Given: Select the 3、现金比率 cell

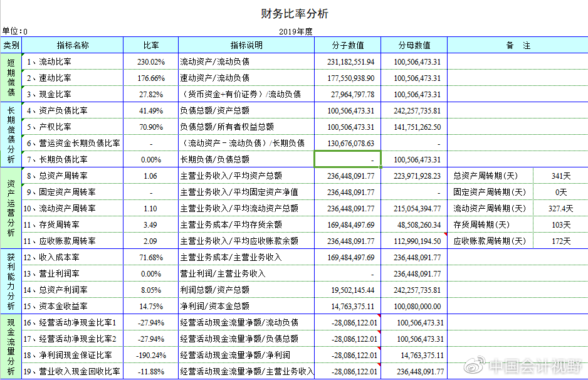Looking at the screenshot, I should tap(72, 94).
